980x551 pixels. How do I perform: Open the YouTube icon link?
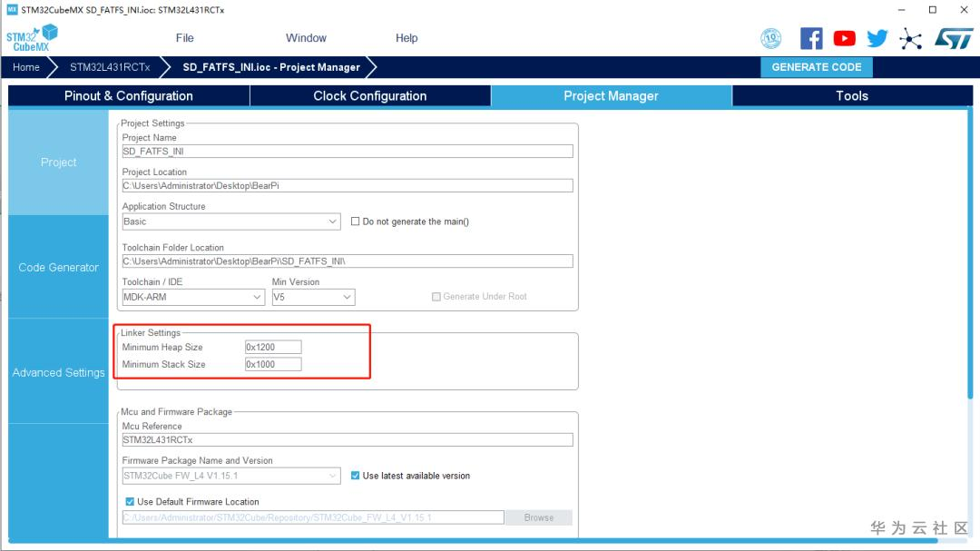(x=845, y=39)
